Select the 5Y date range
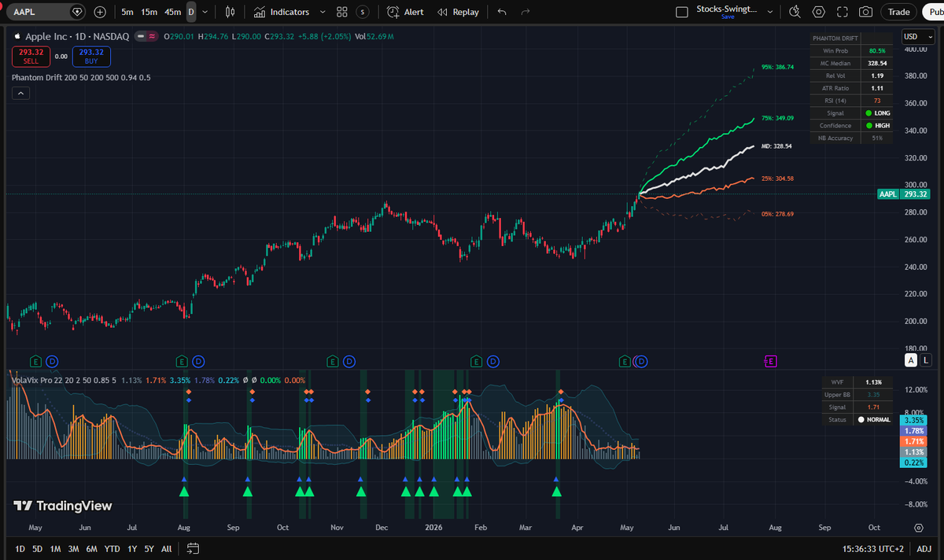944x560 pixels. tap(149, 549)
